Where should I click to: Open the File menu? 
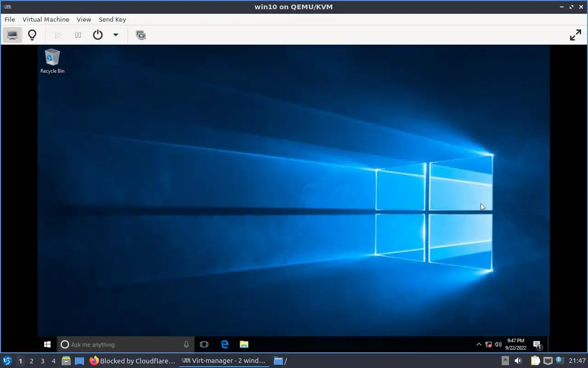point(10,19)
